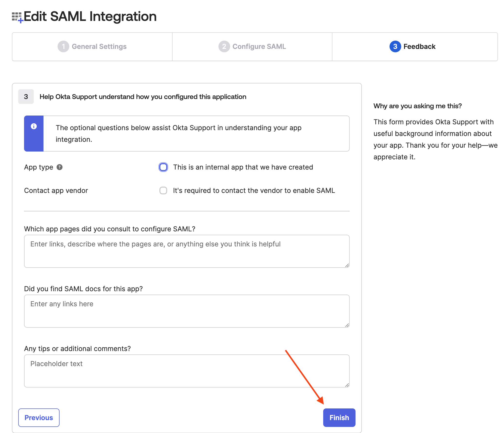Viewport: 504px width, 433px height.
Task: Open the Configure SAML step tab
Action: (x=252, y=47)
